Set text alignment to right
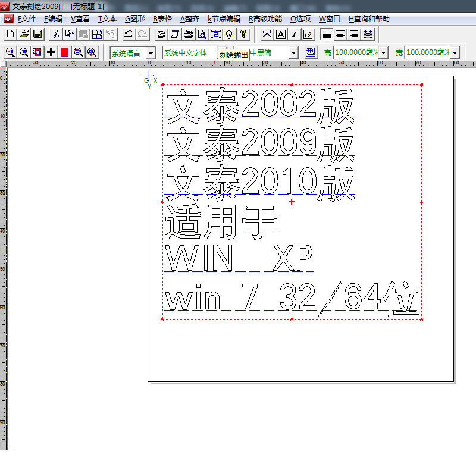This screenshot has width=476, height=476. click(x=354, y=34)
